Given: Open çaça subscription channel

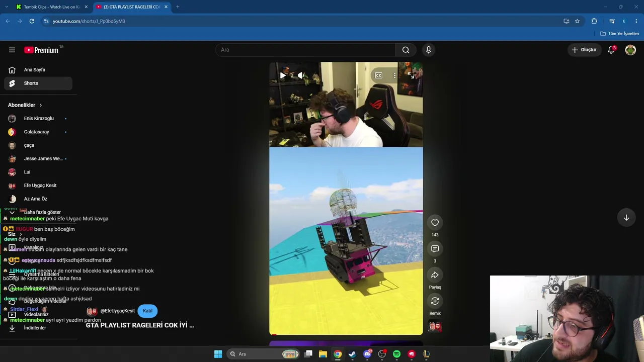Looking at the screenshot, I should coord(38,145).
